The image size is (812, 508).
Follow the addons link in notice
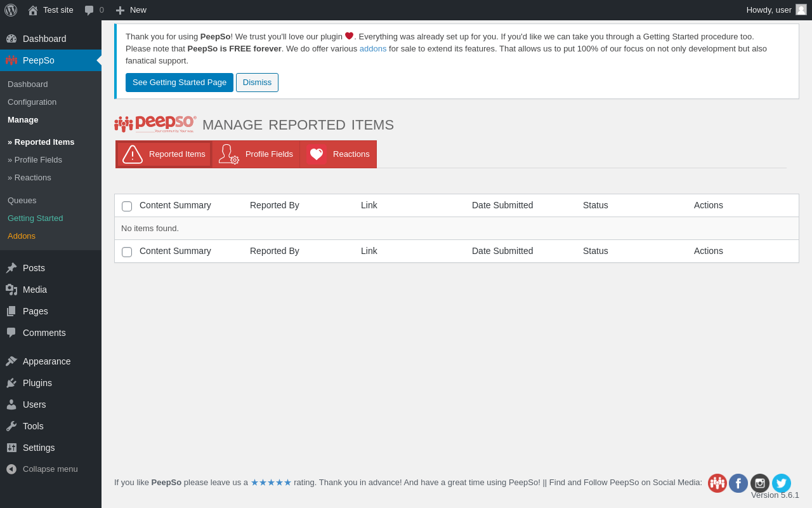click(x=373, y=49)
